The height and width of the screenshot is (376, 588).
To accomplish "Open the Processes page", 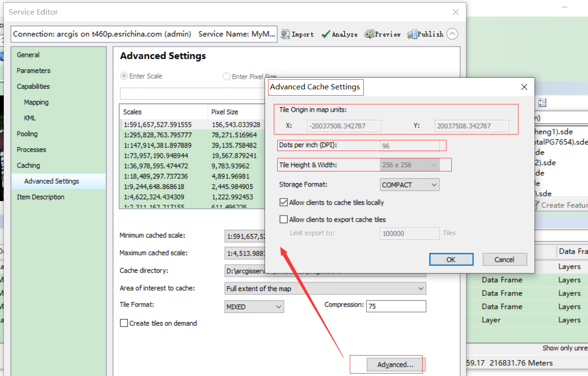I will tap(32, 150).
